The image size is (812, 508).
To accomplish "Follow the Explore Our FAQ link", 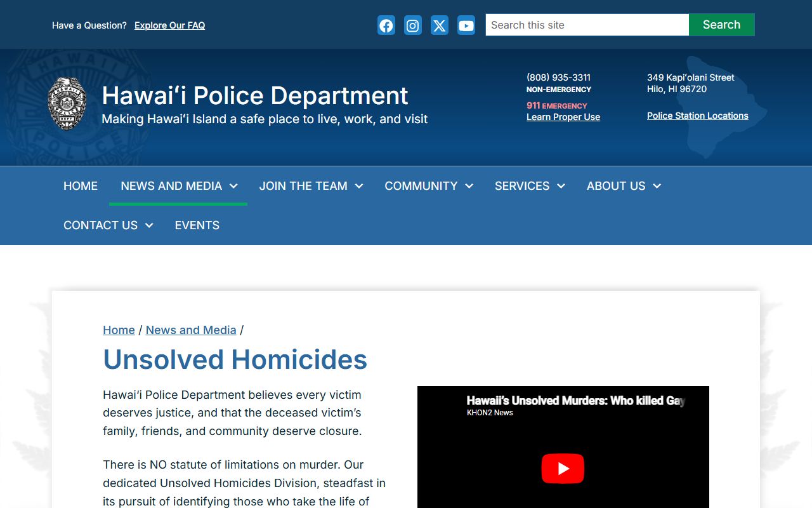I will click(x=169, y=25).
